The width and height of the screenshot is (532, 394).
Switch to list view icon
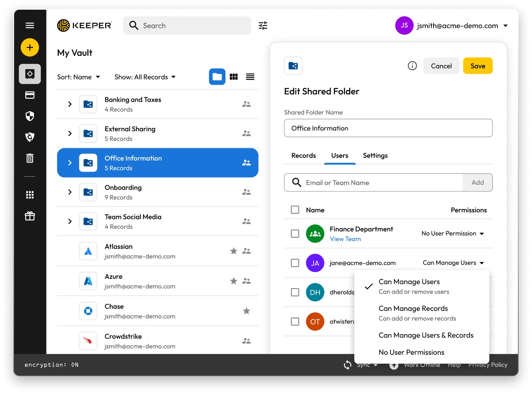click(x=250, y=77)
